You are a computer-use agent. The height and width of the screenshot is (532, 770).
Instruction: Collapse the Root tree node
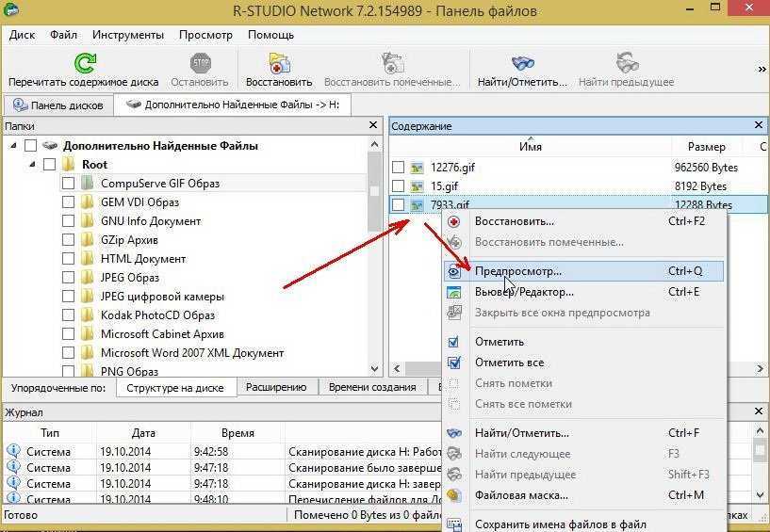point(32,165)
